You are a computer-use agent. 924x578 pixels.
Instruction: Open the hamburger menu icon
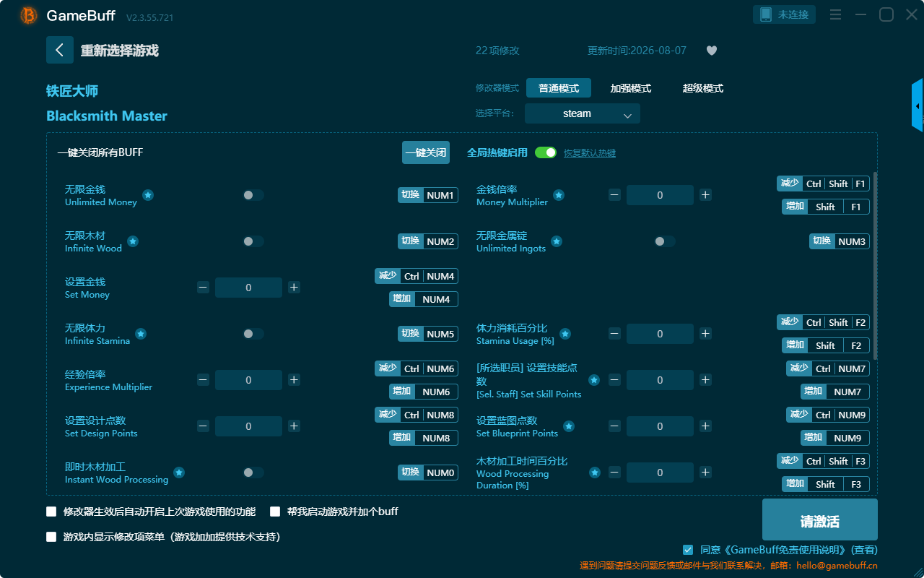pos(835,14)
